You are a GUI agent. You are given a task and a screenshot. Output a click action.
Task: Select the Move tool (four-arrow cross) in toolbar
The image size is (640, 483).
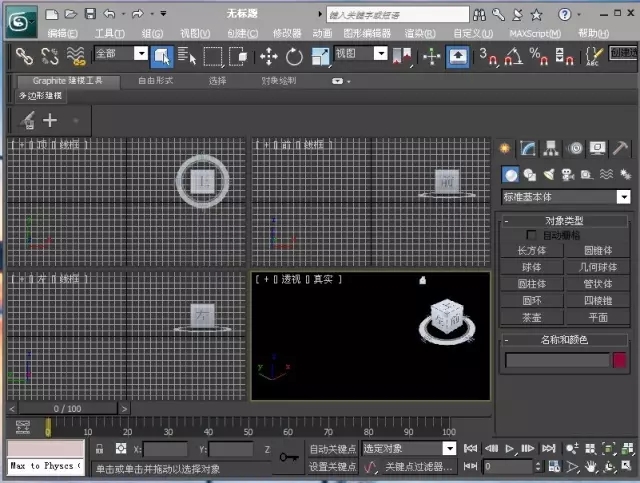(x=269, y=56)
